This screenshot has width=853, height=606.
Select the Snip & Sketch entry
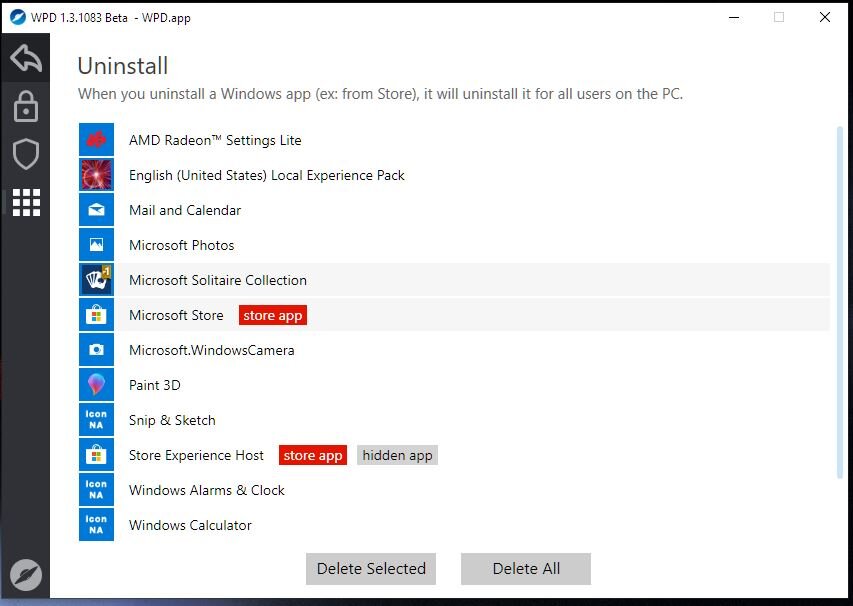click(x=454, y=421)
